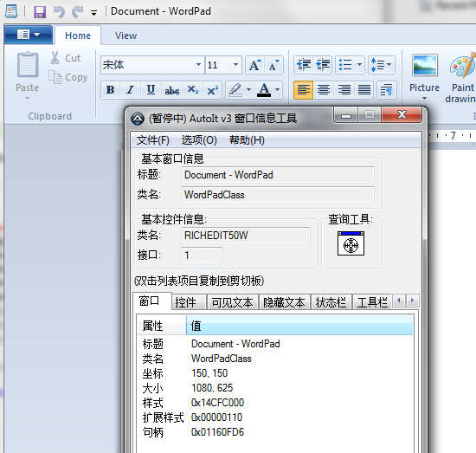Apply the font color A button
Image resolution: width=476 pixels, height=453 pixels.
(x=264, y=89)
